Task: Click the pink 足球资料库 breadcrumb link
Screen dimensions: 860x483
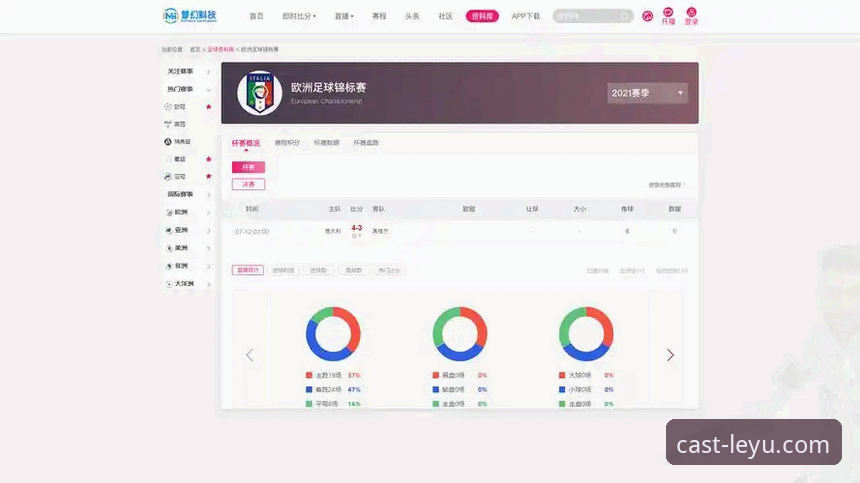Action: pyautogui.click(x=220, y=49)
